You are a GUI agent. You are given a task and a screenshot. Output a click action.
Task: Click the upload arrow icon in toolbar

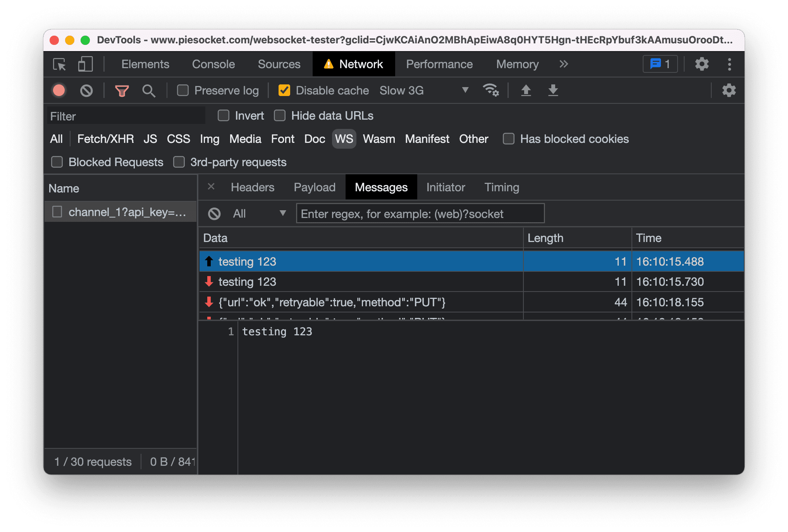pyautogui.click(x=526, y=90)
